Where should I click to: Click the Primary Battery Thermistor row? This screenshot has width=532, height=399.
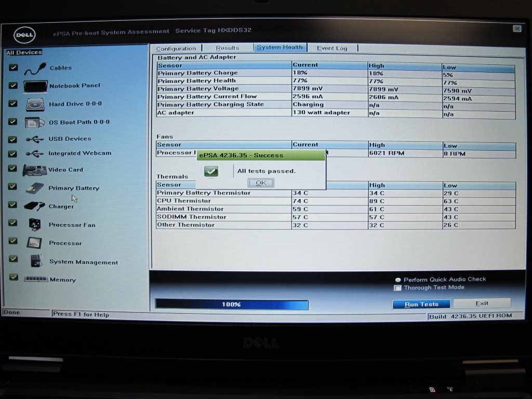tap(336, 193)
